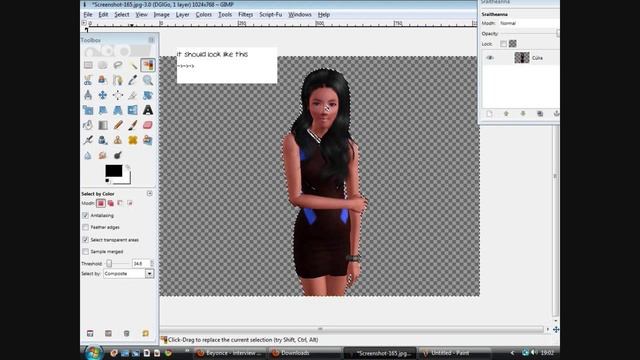Open the Filters menu

coord(245,15)
